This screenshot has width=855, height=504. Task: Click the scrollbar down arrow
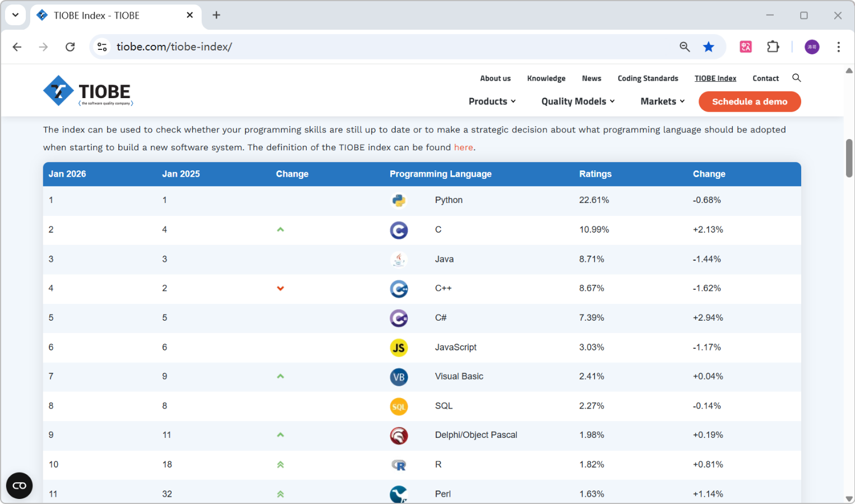(x=849, y=498)
